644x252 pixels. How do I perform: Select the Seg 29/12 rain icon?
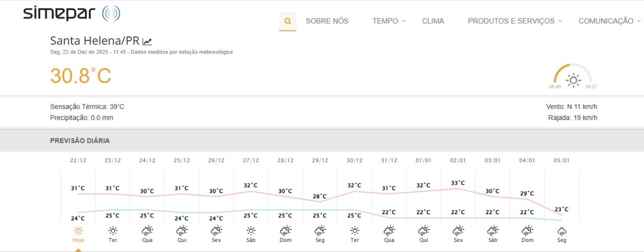pos(320,230)
